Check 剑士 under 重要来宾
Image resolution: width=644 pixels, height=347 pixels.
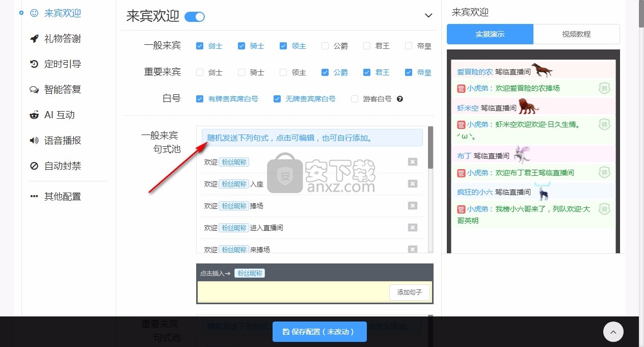[200, 72]
